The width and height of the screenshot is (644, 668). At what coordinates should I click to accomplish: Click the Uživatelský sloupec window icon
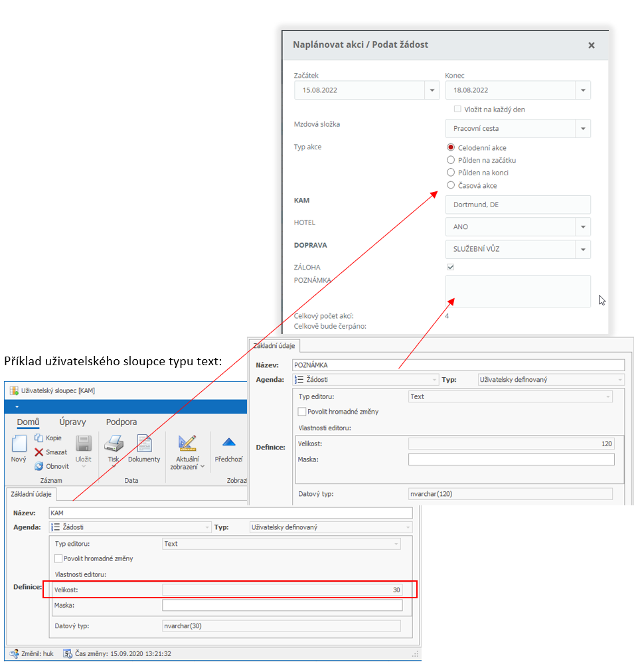14,390
